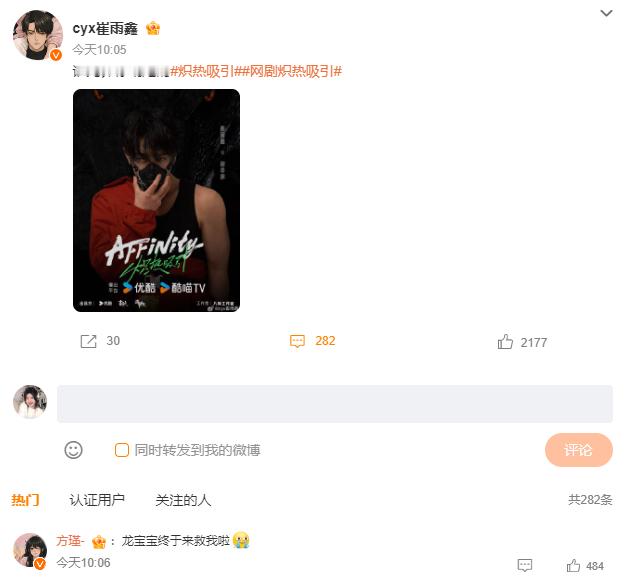
Task: Select the 关注的人 tab
Action: (183, 500)
